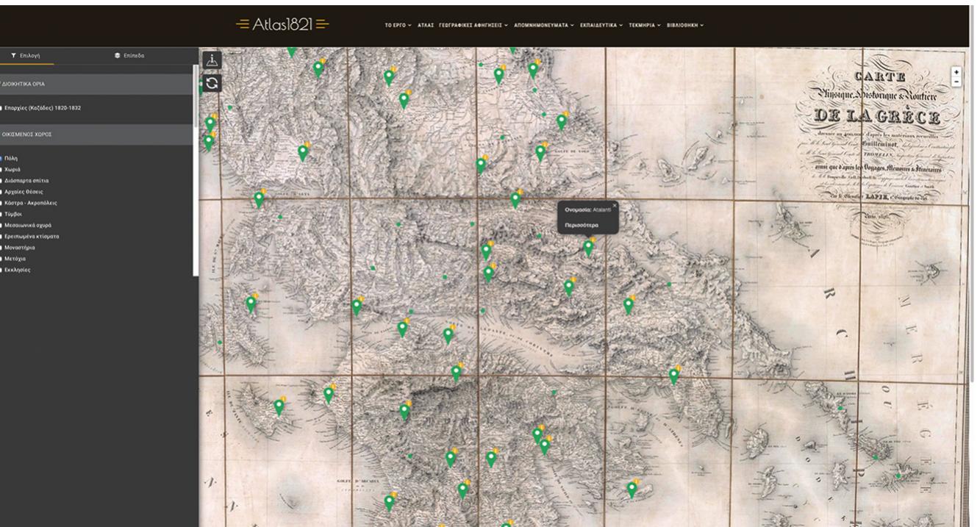The width and height of the screenshot is (980, 527).
Task: Enable the Εκκλησίες checkbox
Action: click(x=1, y=270)
